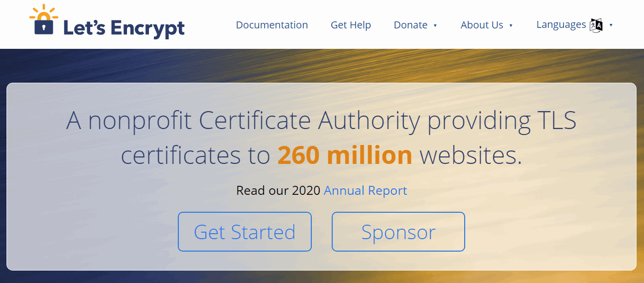Viewport: 644px width, 283px height.
Task: Click the Sponsor button
Action: coord(398,232)
